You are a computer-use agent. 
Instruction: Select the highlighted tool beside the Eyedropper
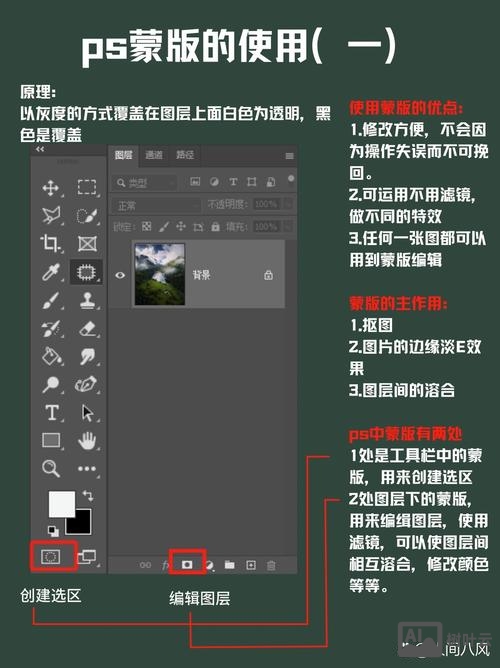click(86, 272)
